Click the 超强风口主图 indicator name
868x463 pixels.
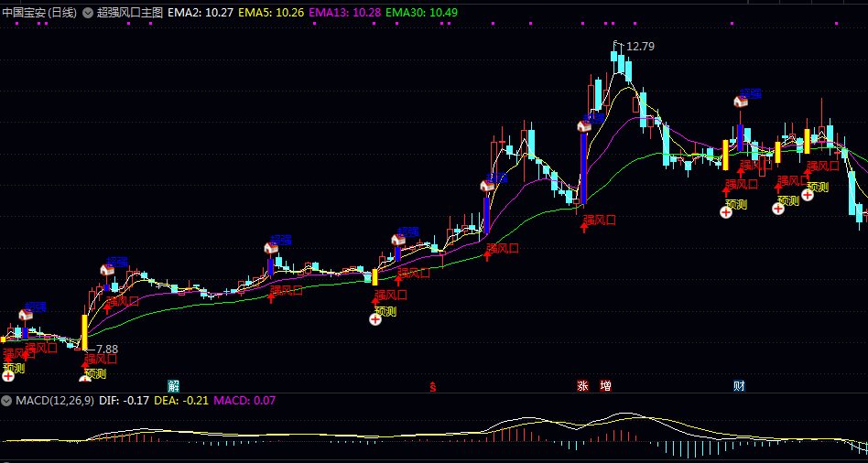(x=130, y=13)
